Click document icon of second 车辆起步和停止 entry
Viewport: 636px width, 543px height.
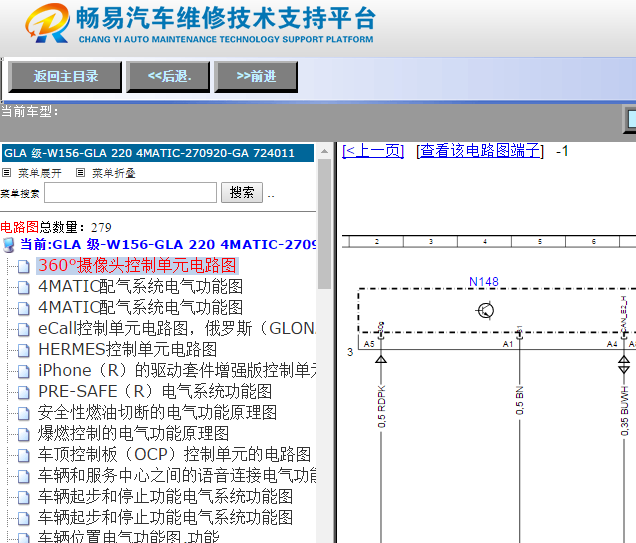pos(24,518)
